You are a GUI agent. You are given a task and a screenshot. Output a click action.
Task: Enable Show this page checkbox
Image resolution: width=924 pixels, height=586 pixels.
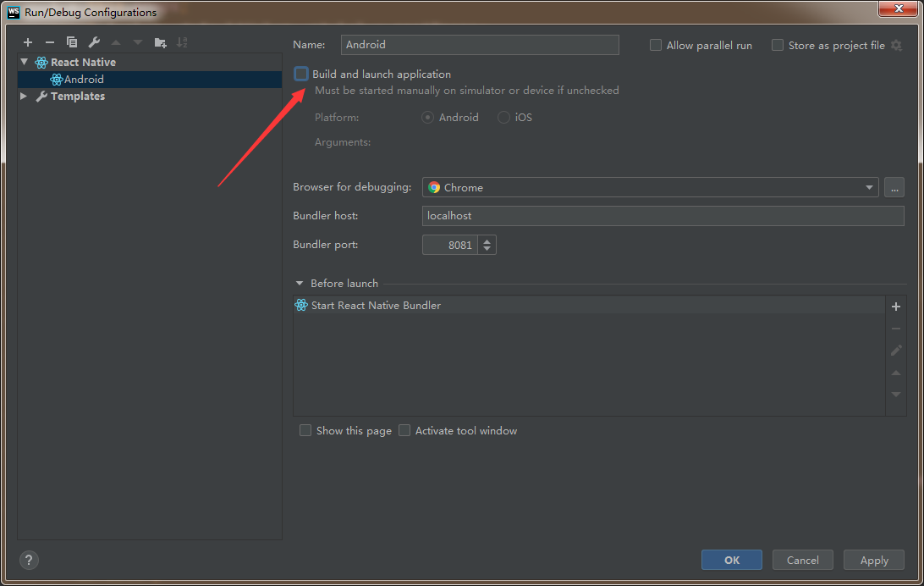click(x=305, y=430)
